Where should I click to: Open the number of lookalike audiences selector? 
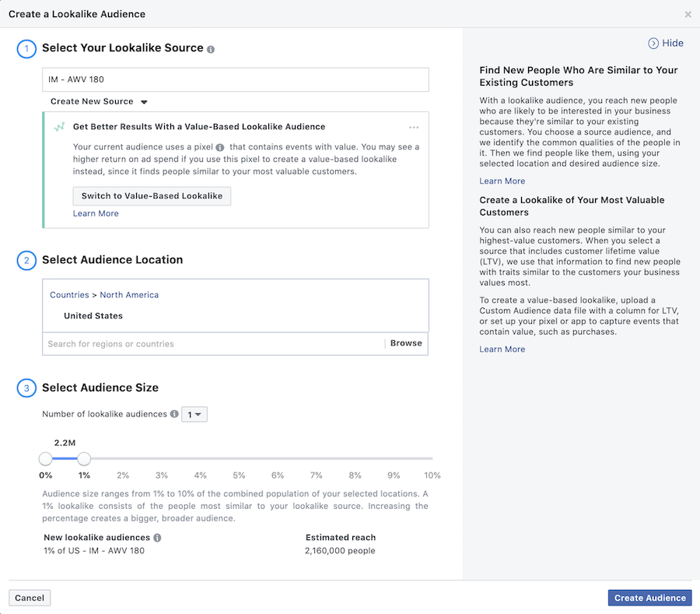coord(194,414)
